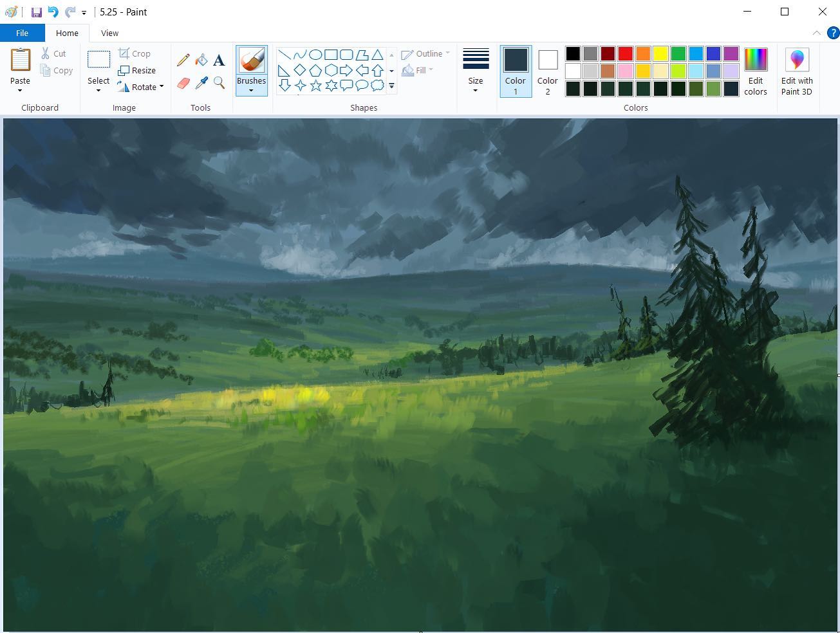This screenshot has height=633, width=840.
Task: Pick the red color swatch
Action: (626, 53)
